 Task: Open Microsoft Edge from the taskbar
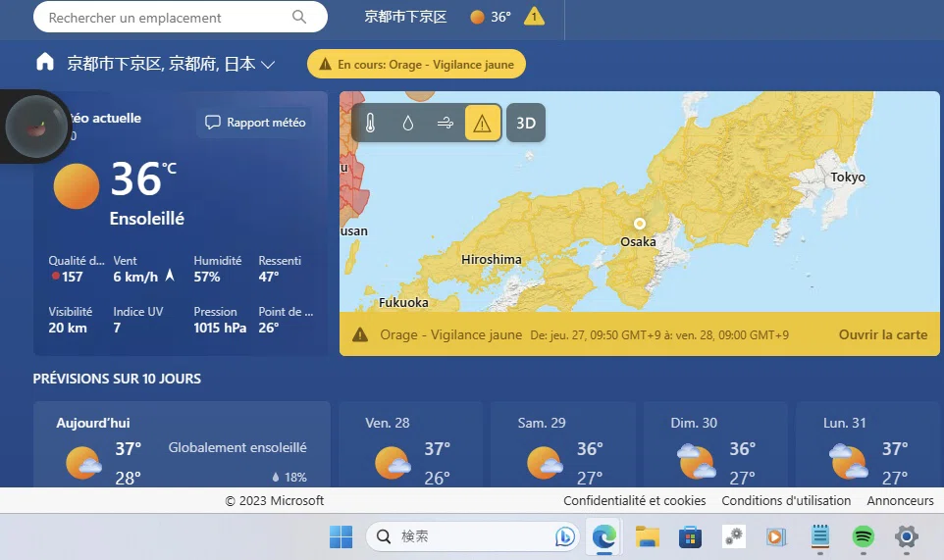603,535
